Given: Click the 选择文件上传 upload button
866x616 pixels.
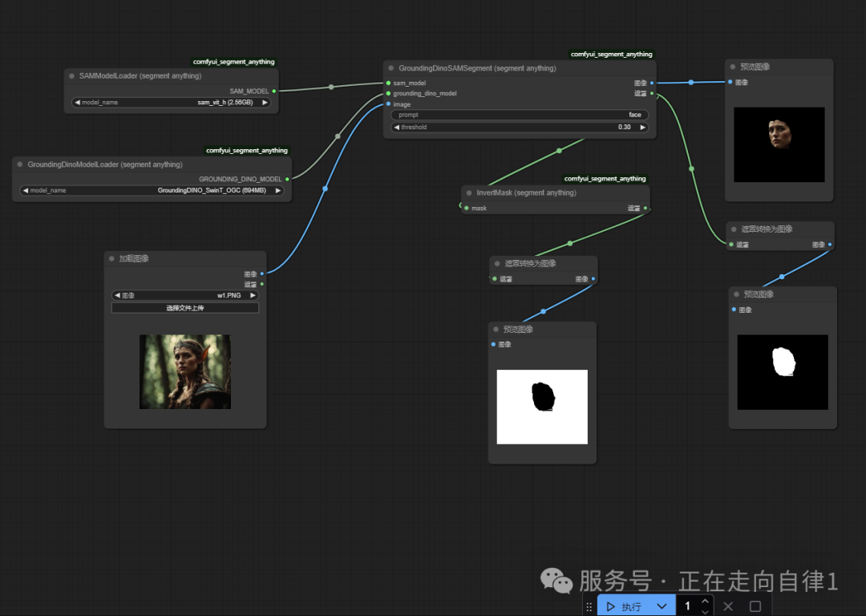Looking at the screenshot, I should pyautogui.click(x=184, y=308).
